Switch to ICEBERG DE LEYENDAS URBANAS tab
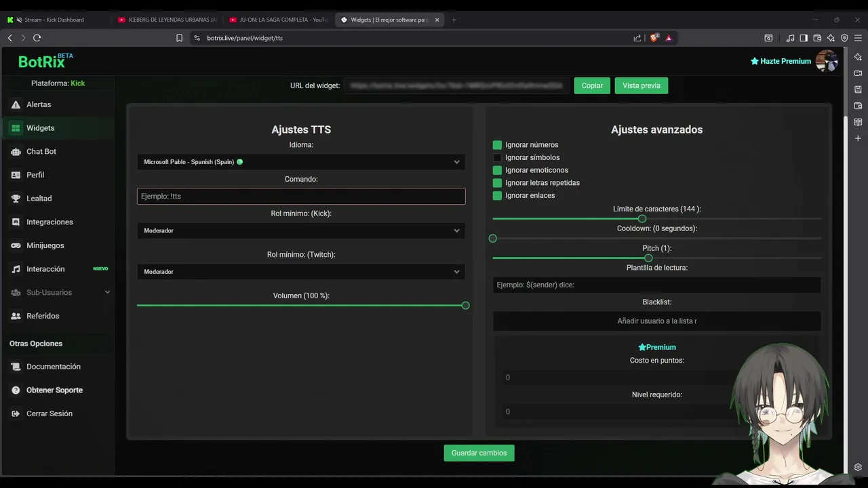Viewport: 868px width, 488px height. (167, 20)
